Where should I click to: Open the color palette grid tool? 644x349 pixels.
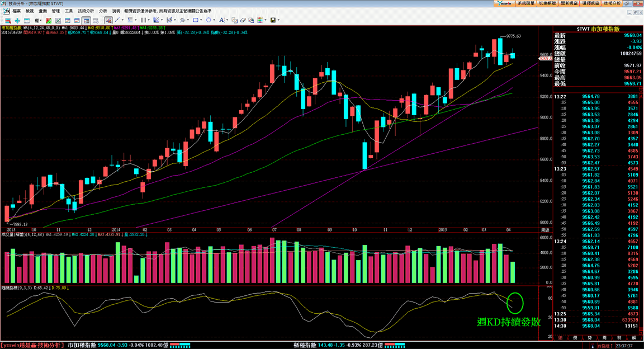[x=260, y=20]
